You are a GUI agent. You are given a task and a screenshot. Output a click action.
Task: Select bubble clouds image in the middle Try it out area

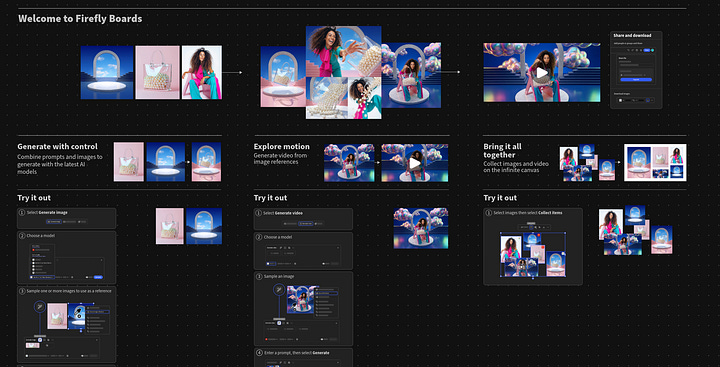click(421, 228)
